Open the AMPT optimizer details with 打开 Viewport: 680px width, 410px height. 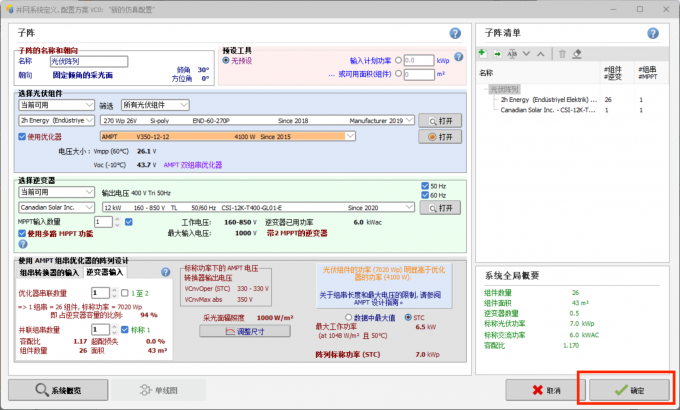440,137
